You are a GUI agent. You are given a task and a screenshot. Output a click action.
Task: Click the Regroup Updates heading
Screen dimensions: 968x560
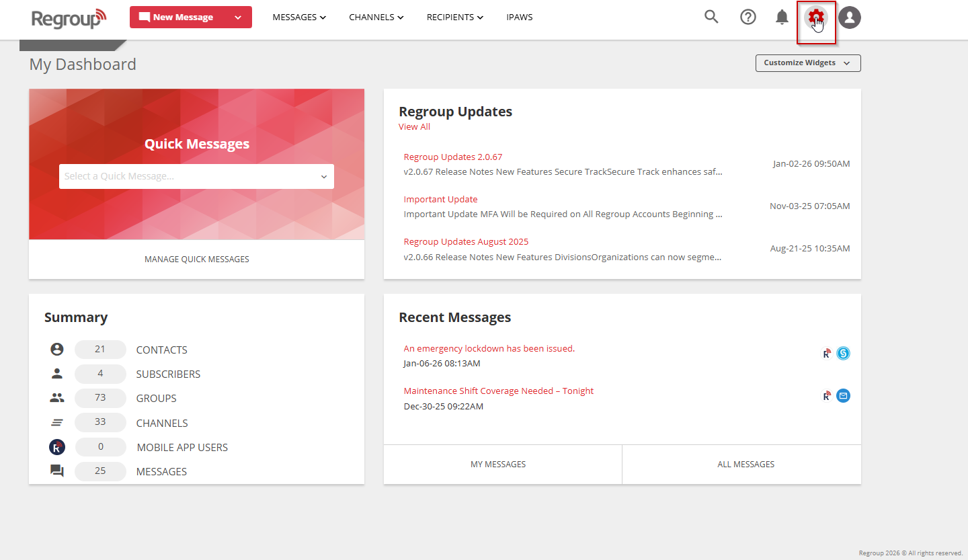456,112
